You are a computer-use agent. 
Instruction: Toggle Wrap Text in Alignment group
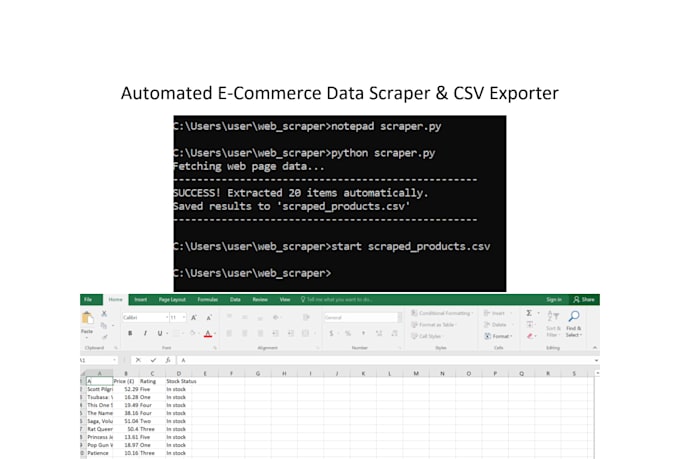click(306, 317)
